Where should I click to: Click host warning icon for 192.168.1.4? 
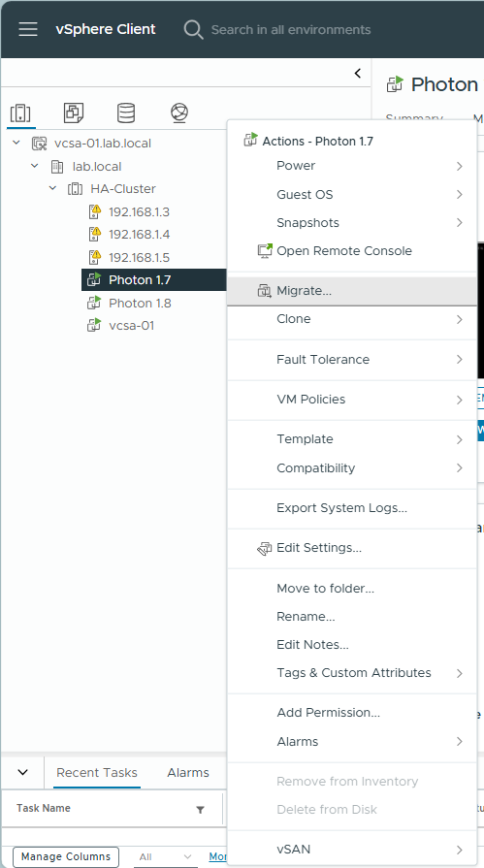(95, 234)
